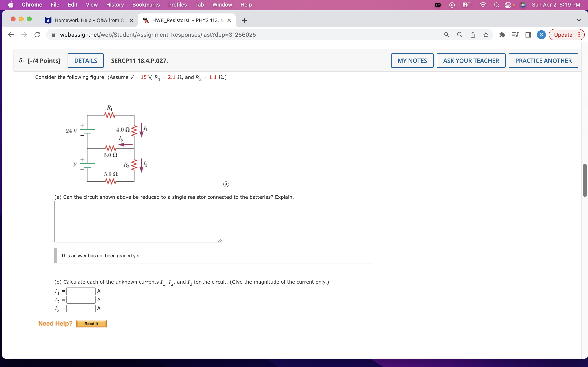Open the reading list panel icon
This screenshot has height=367, width=588.
tap(515, 34)
